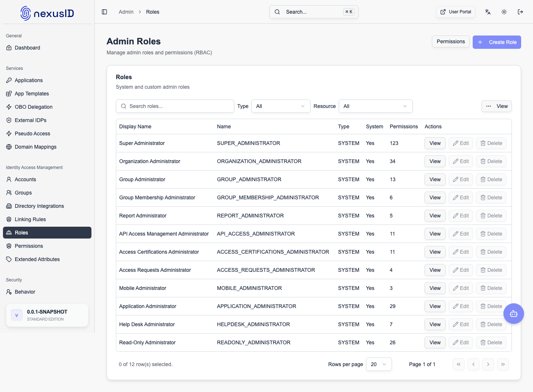Click the Accounts user icon

click(9, 179)
